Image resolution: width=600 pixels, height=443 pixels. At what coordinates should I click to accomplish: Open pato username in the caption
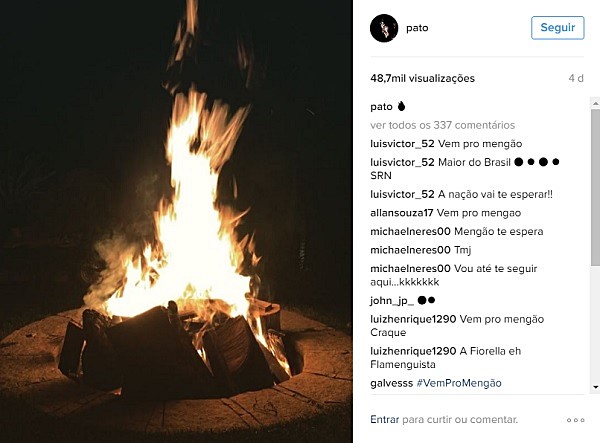click(x=381, y=107)
